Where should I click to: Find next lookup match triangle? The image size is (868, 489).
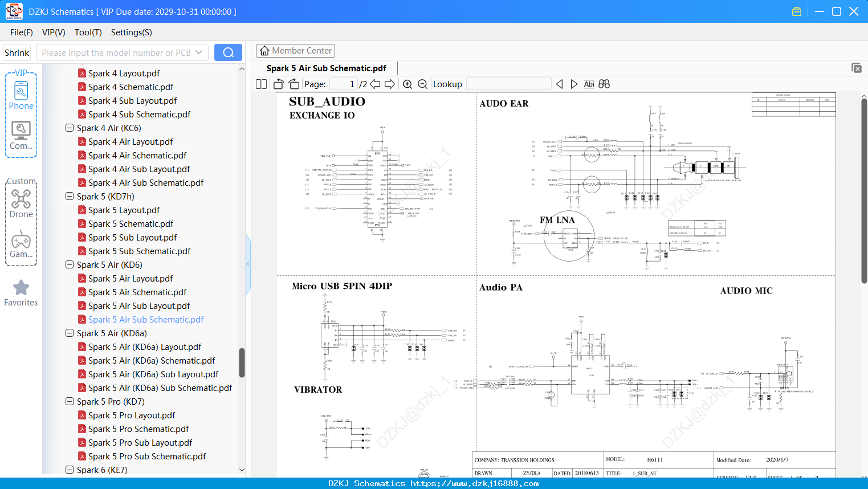click(x=574, y=84)
